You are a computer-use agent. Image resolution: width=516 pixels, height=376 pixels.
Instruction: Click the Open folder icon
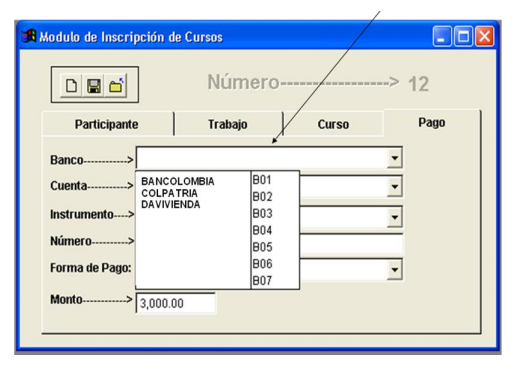(x=116, y=86)
